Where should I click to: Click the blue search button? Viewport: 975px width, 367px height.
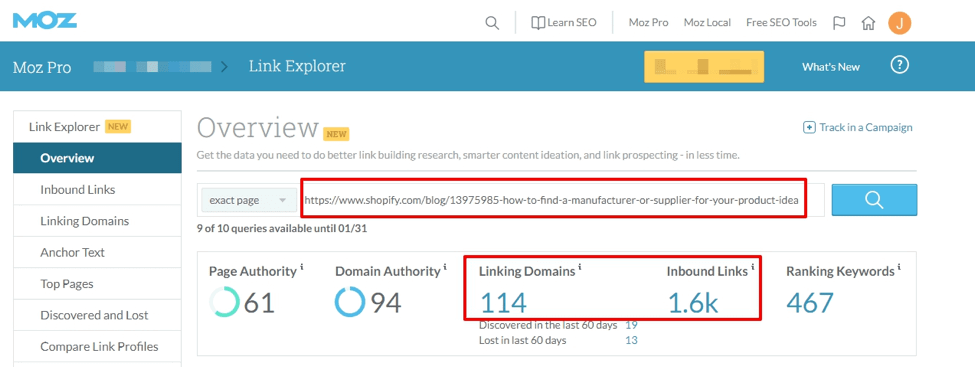(874, 200)
